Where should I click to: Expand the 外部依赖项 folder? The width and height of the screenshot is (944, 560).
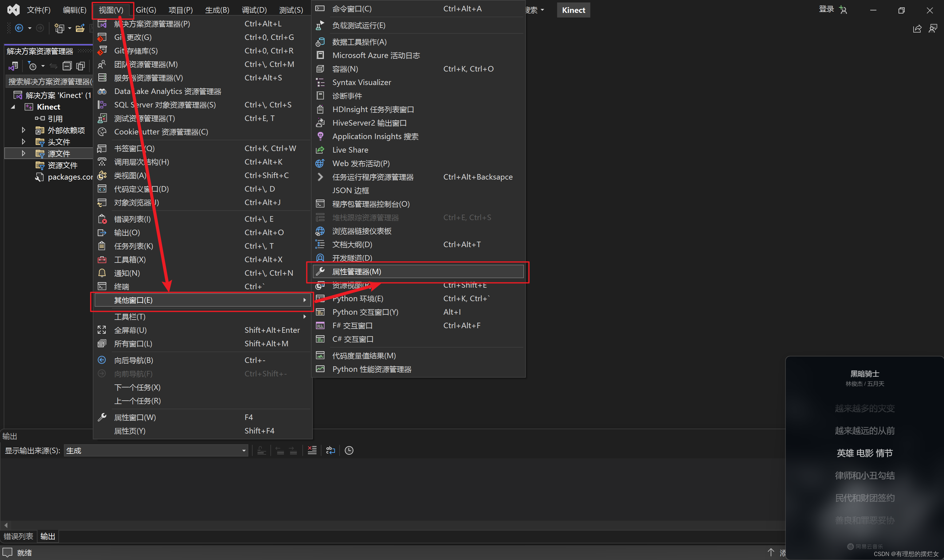[x=23, y=130]
